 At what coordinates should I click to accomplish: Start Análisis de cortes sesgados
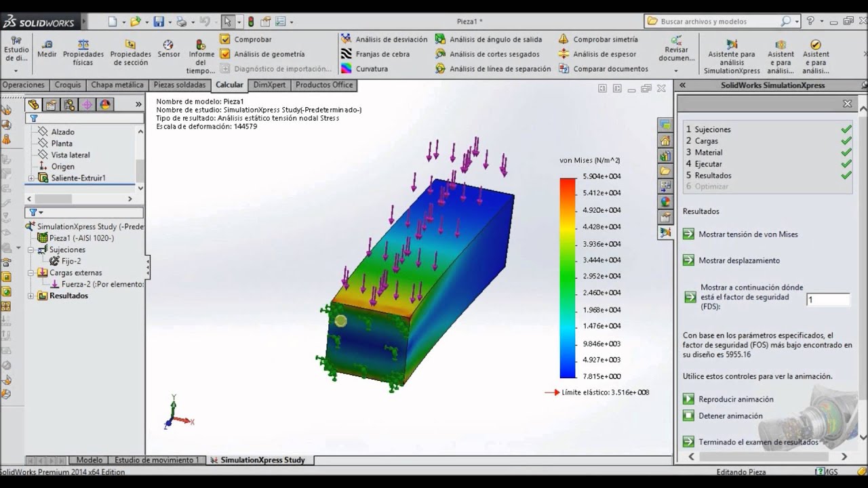point(487,54)
